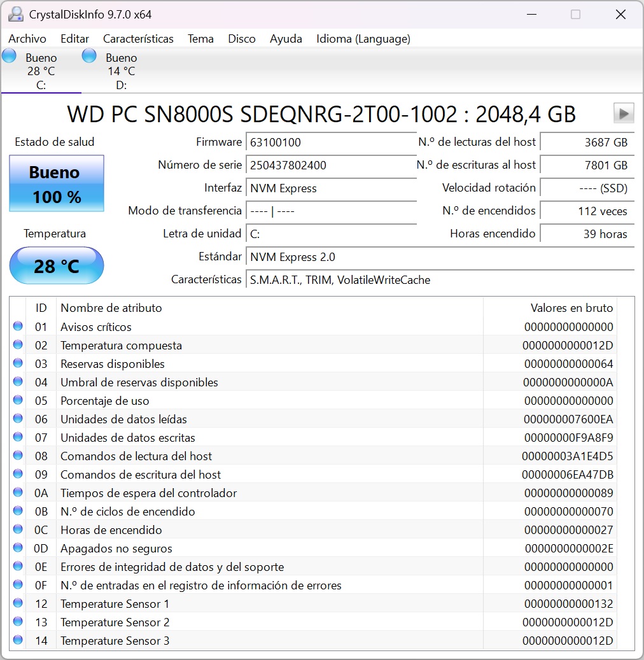Open the Tema menu
Viewport: 644px width, 660px height.
pos(200,39)
